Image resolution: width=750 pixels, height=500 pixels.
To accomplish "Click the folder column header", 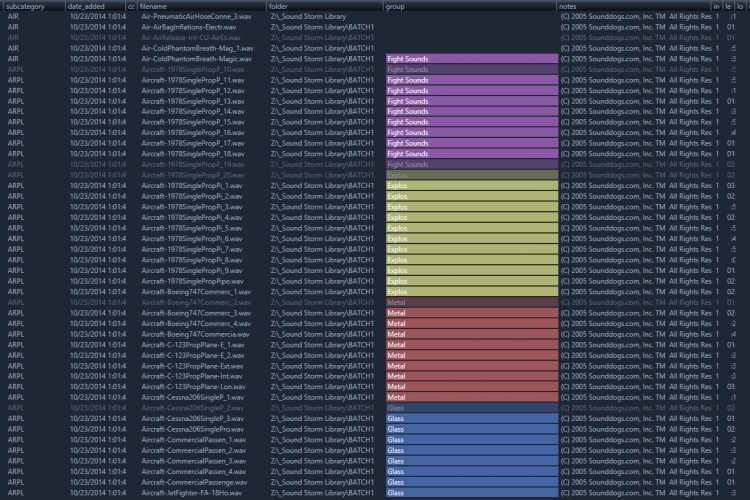I will click(325, 6).
